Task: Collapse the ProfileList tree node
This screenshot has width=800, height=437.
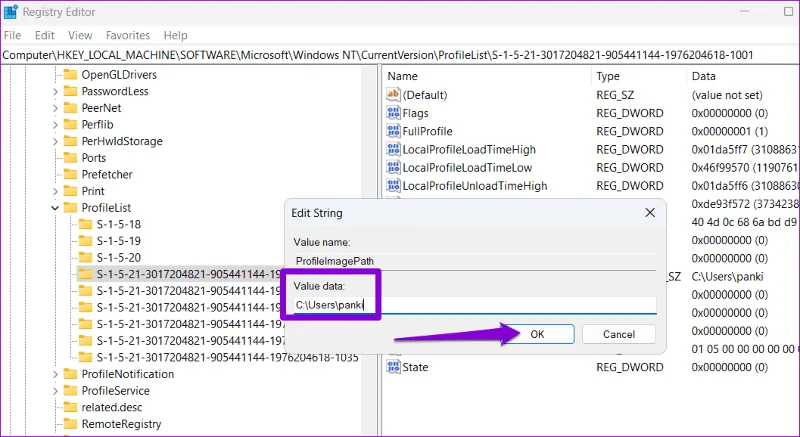Action: (55, 208)
